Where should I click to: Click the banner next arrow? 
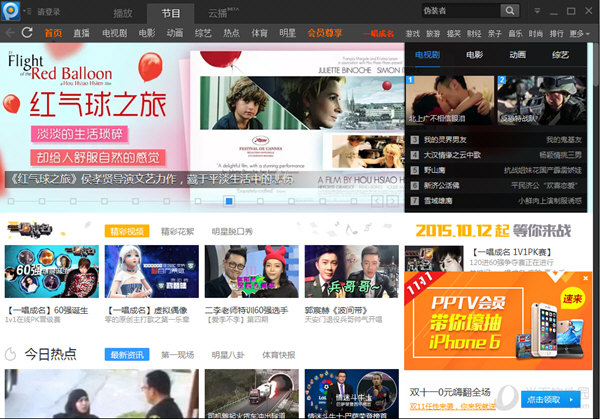(392, 201)
